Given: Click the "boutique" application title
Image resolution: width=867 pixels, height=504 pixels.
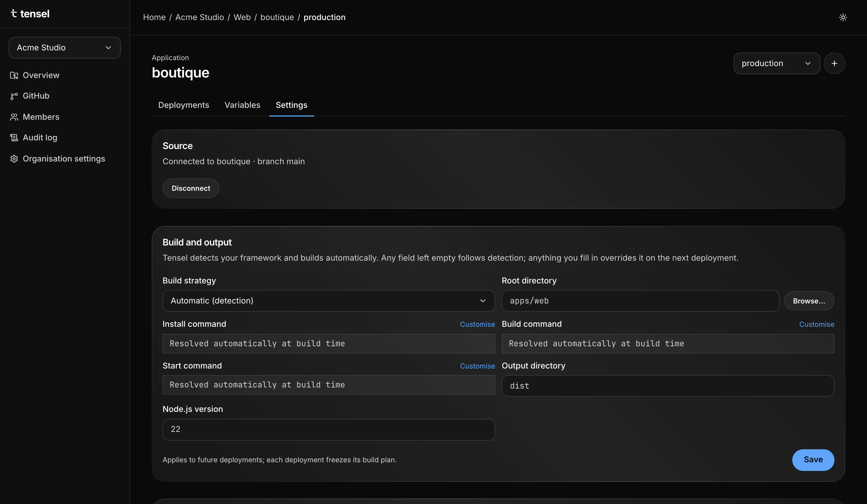Looking at the screenshot, I should click(180, 73).
